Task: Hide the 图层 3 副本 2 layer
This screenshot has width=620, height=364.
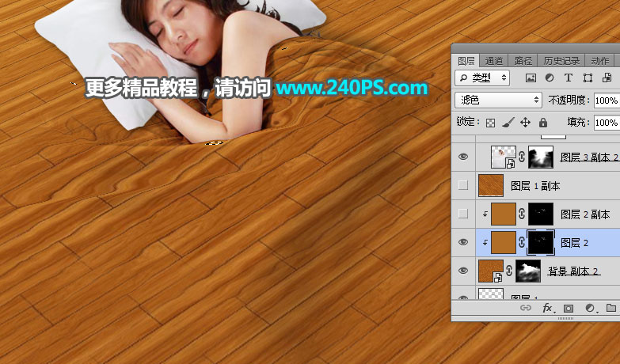Action: (463, 157)
